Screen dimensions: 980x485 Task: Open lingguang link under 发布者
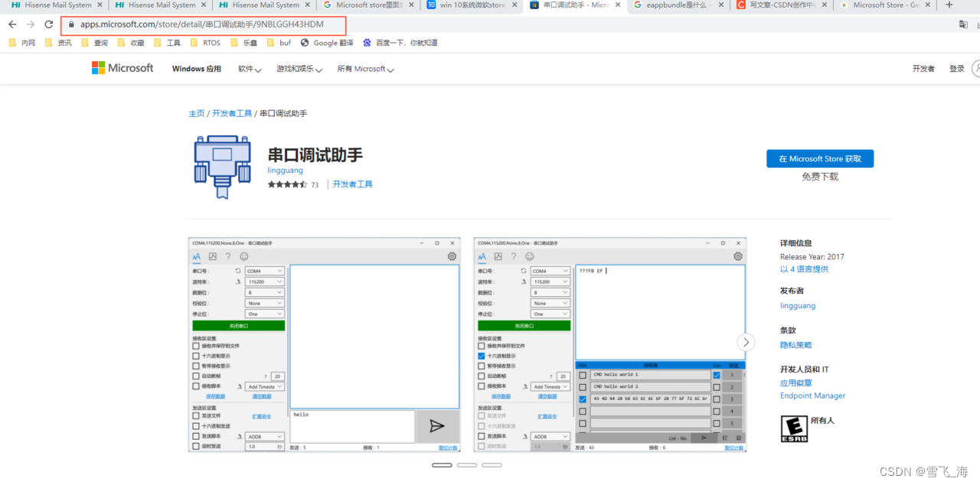[x=798, y=305]
